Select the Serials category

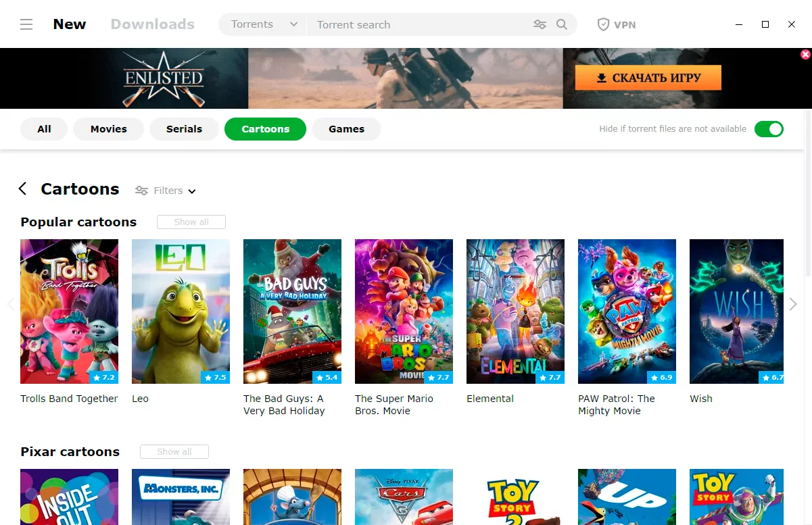tap(184, 129)
